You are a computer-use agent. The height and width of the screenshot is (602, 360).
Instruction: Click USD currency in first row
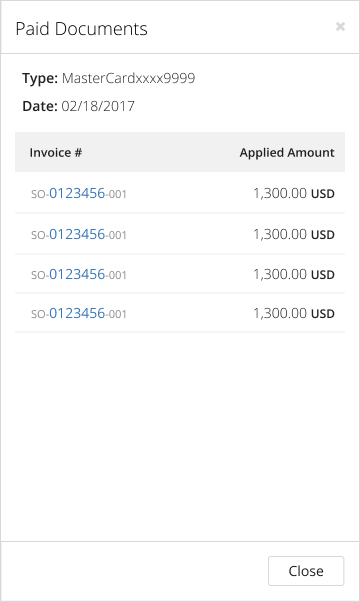[323, 194]
